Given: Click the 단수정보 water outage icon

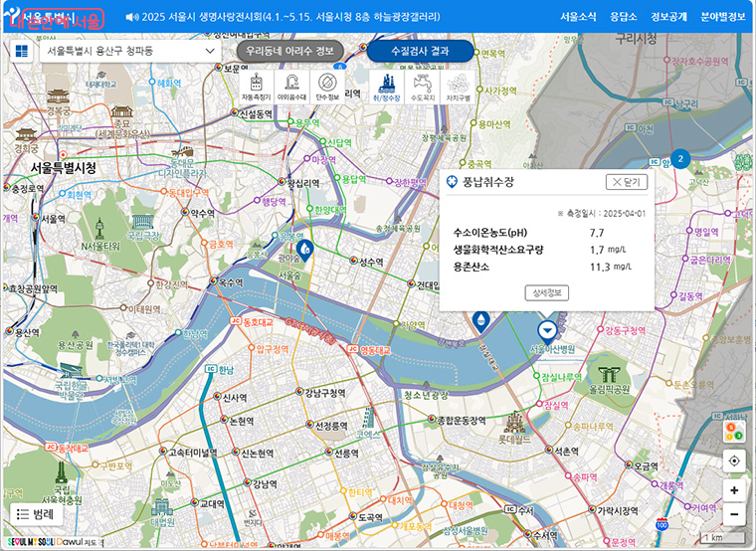Looking at the screenshot, I should [327, 87].
